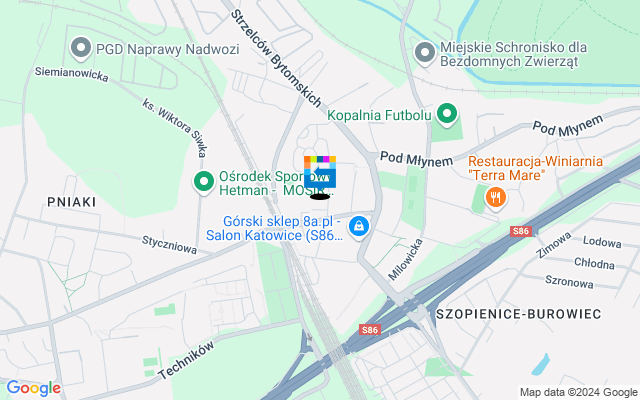Image resolution: width=640 pixels, height=400 pixels.
Task: Click the Kopalnia Futbolu text label
Action: tap(379, 116)
